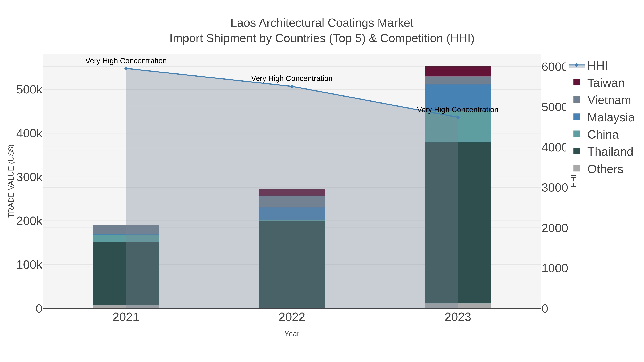Click the 2021 x-axis label

coord(126,317)
